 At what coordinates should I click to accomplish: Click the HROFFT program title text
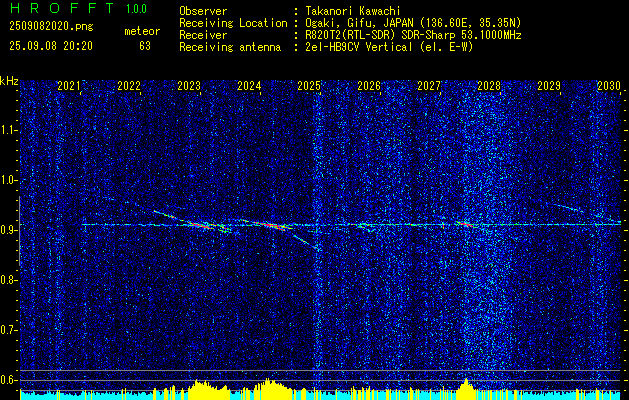pos(62,8)
